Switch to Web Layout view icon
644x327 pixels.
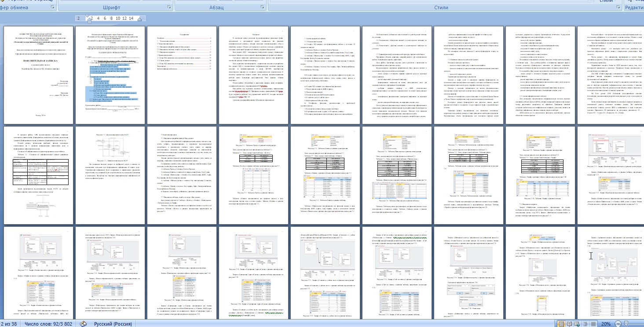[576, 323]
